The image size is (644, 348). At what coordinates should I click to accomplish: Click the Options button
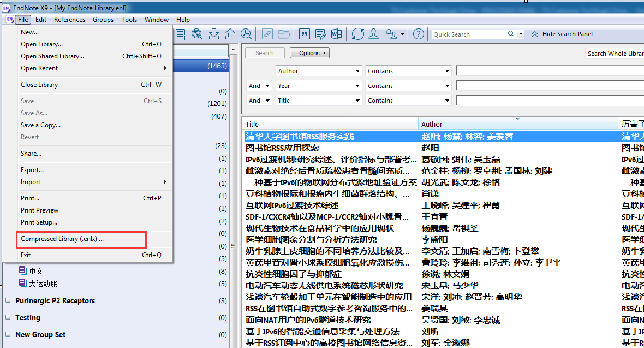(309, 53)
